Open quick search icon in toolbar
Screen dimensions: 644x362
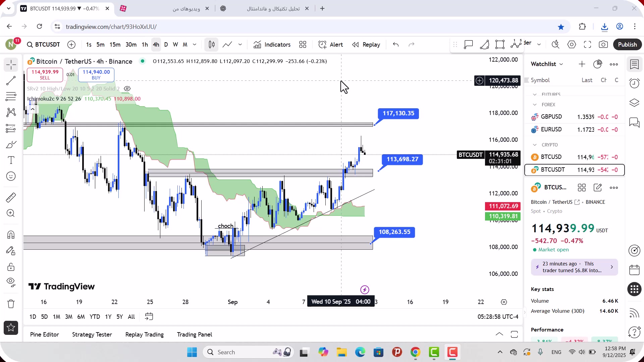click(x=555, y=45)
